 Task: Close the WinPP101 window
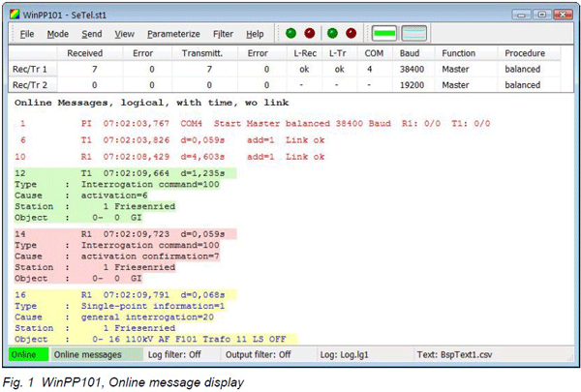(563, 15)
